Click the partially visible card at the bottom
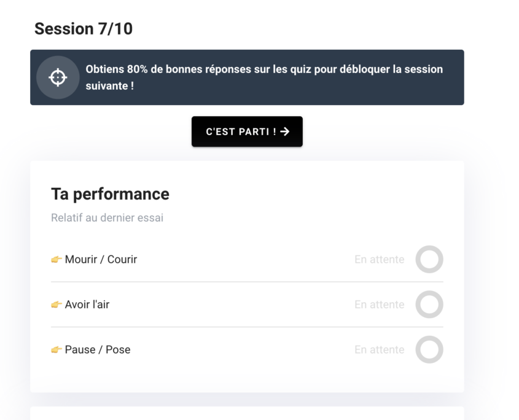This screenshot has width=519, height=420. [247, 413]
